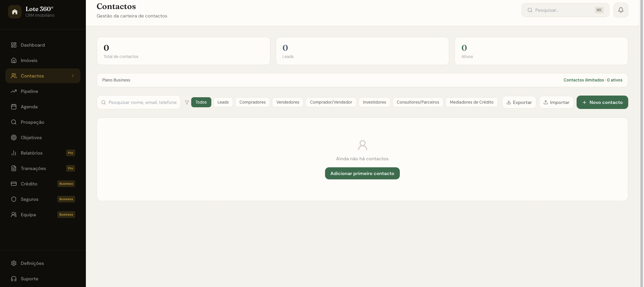Select the Todos filter chip
This screenshot has width=644, height=287.
[201, 102]
